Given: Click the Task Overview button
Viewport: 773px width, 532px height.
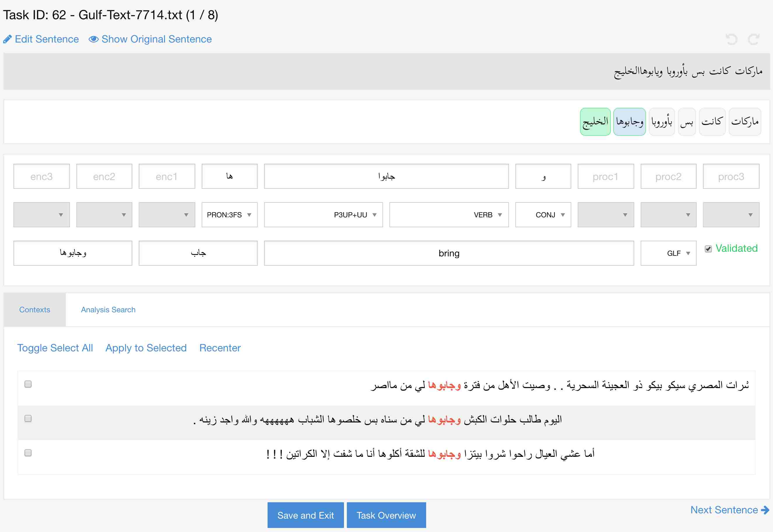Looking at the screenshot, I should [386, 515].
